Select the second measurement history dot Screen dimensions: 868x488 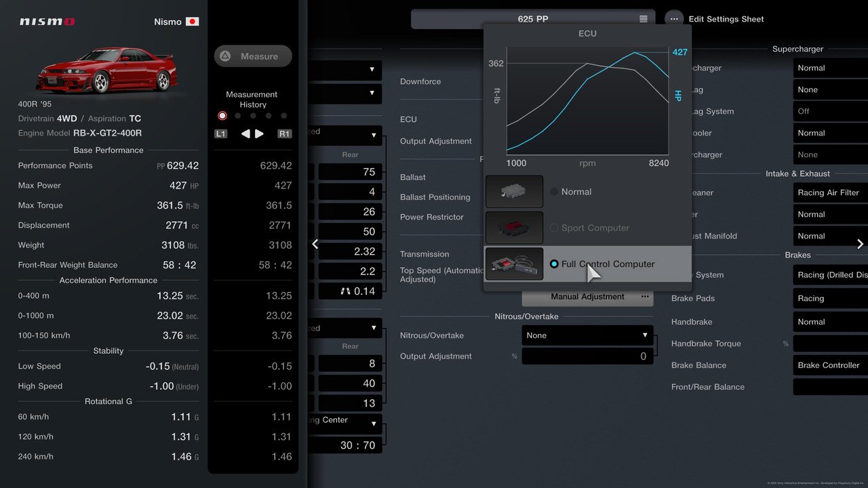click(237, 116)
